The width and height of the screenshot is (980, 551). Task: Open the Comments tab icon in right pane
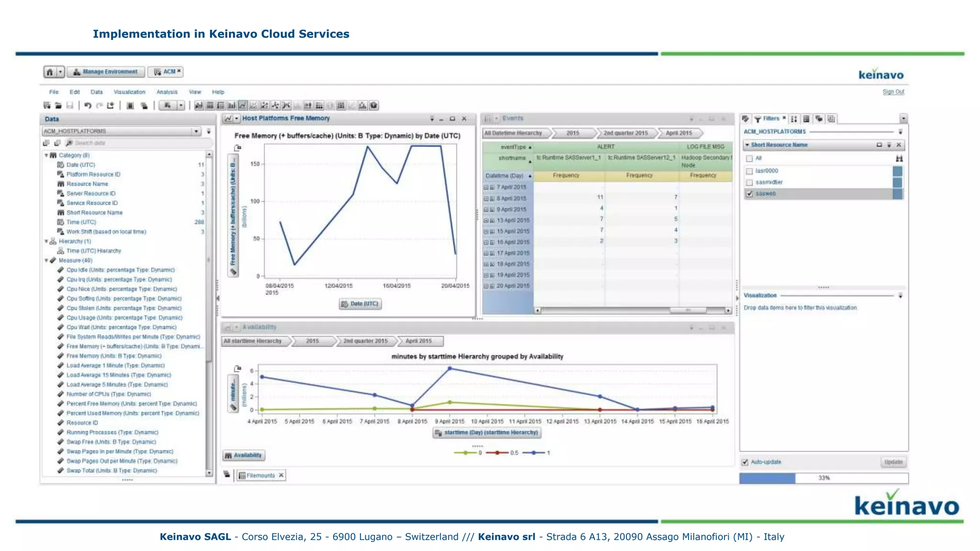(x=819, y=119)
